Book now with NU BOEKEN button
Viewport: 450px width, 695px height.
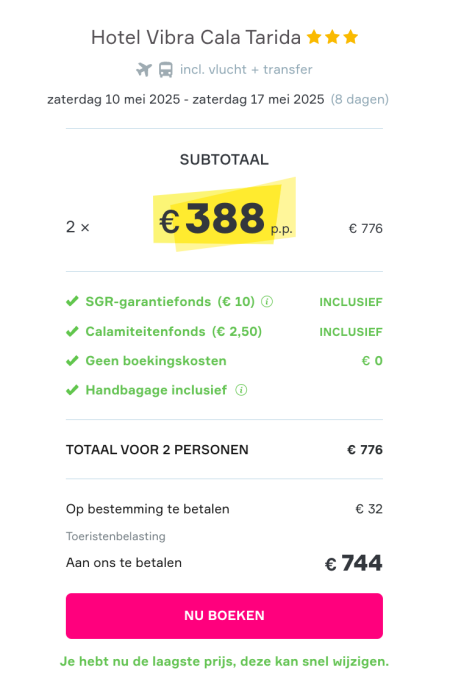224,616
